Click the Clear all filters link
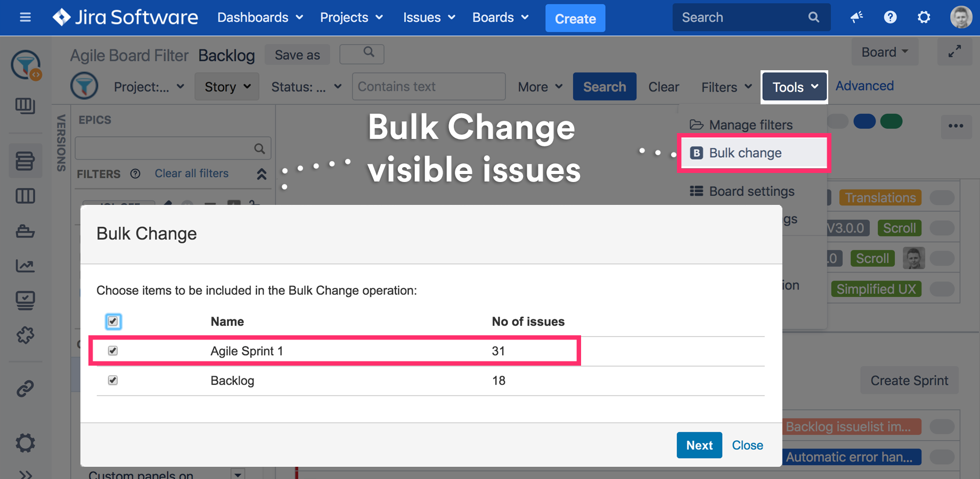The width and height of the screenshot is (980, 479). 191,174
